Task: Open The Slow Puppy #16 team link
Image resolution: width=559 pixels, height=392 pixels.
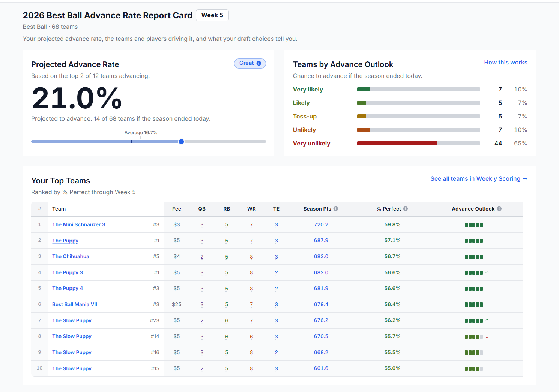Action: (x=72, y=352)
